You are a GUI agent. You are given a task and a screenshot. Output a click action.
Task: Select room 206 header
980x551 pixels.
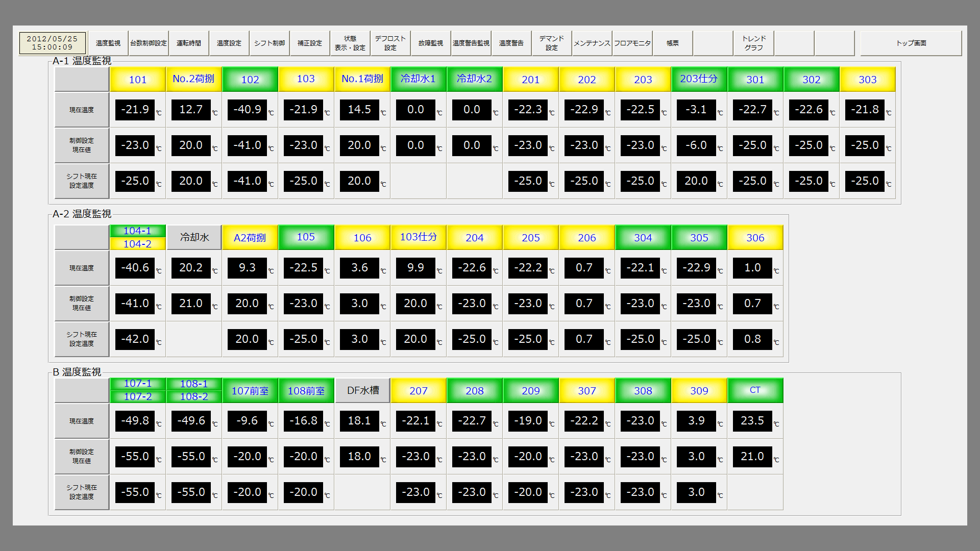click(x=587, y=237)
